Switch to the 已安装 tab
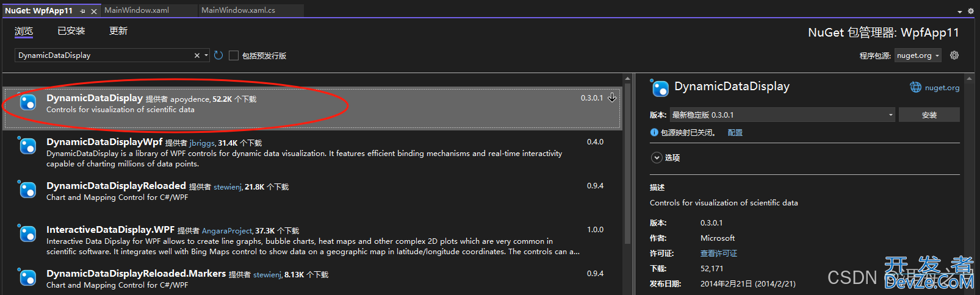The width and height of the screenshot is (980, 295). 71,31
